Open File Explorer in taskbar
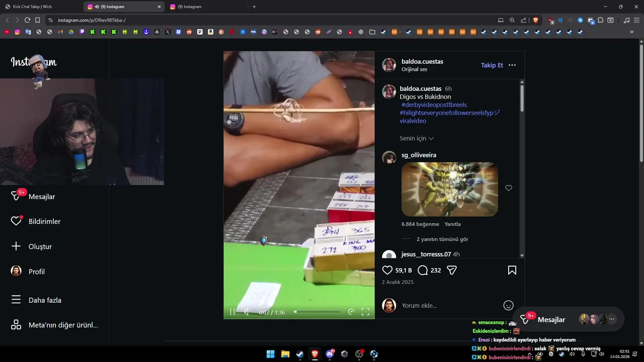This screenshot has height=362, width=644. [x=285, y=354]
